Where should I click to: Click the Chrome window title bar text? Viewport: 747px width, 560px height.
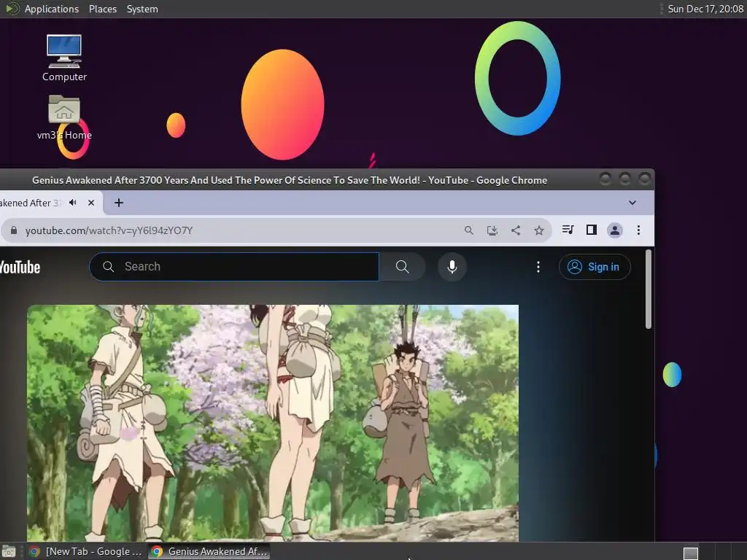pyautogui.click(x=290, y=181)
